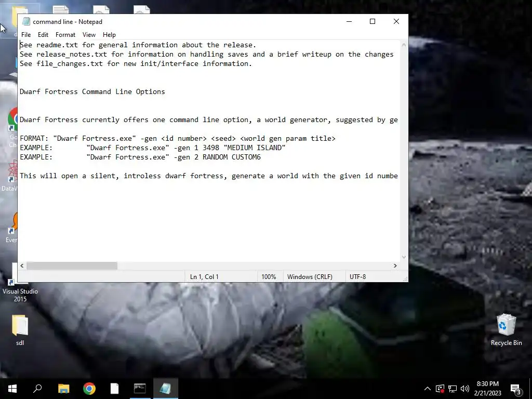The height and width of the screenshot is (399, 532).
Task: Minimize the Notepad window
Action: pyautogui.click(x=349, y=21)
